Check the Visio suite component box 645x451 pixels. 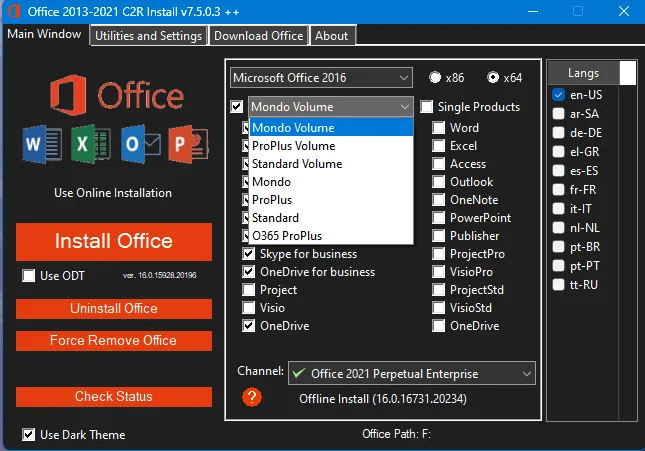pos(248,308)
